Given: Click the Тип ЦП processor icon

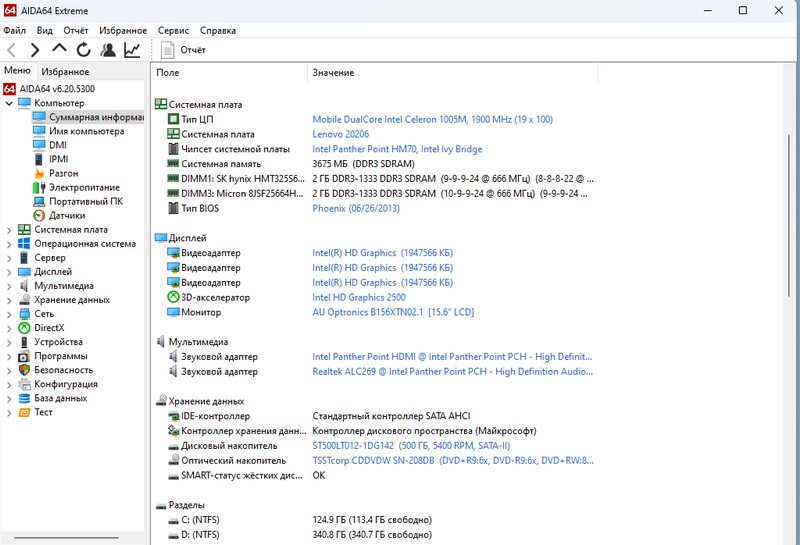Looking at the screenshot, I should click(x=173, y=119).
